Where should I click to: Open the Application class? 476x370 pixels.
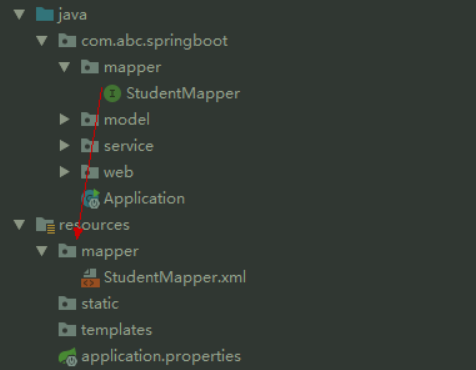(144, 199)
